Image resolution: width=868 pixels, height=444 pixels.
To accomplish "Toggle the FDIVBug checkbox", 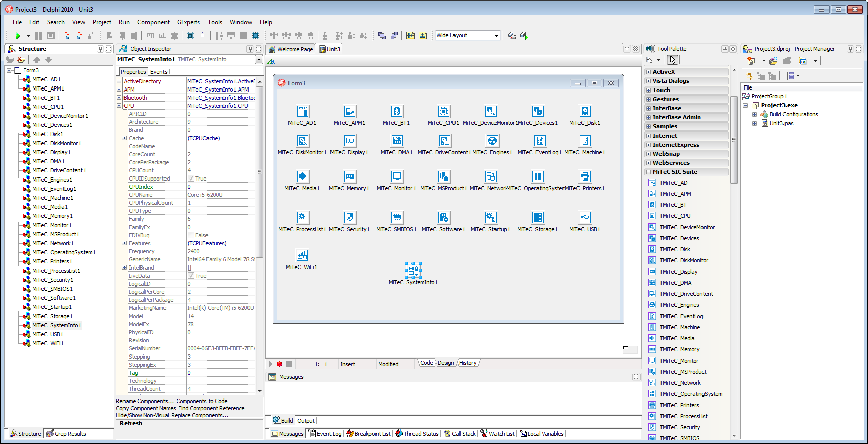I will point(191,235).
